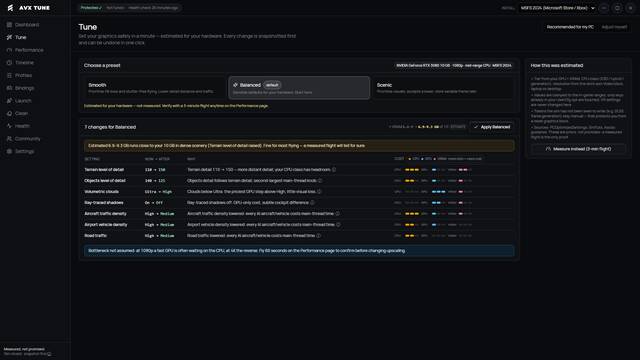Click info icon next to Terrain detail explanation
This screenshot has width=640, height=360.
[334, 170]
